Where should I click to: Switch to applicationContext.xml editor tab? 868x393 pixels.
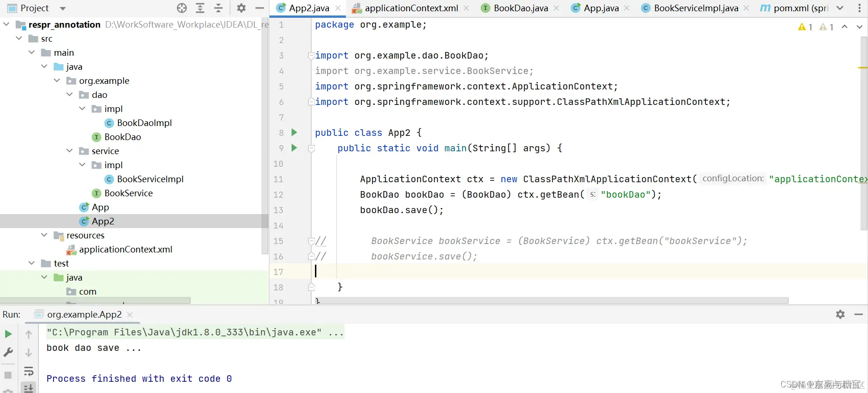[x=411, y=8]
